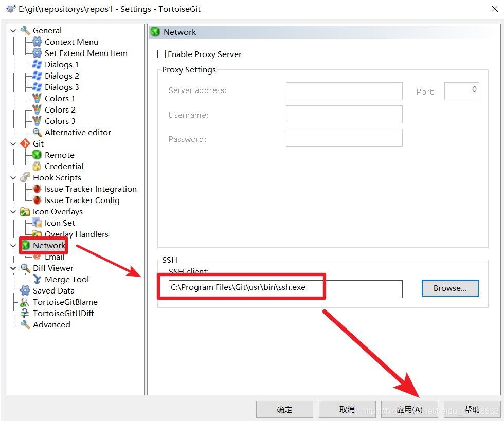Click the Port number field
The width and height of the screenshot is (504, 421).
click(462, 91)
